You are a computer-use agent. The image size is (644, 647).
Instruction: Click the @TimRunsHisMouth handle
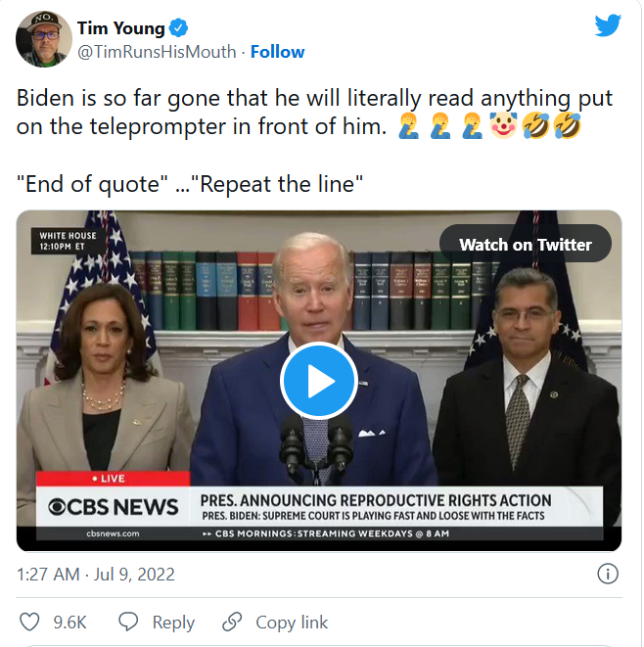155,52
